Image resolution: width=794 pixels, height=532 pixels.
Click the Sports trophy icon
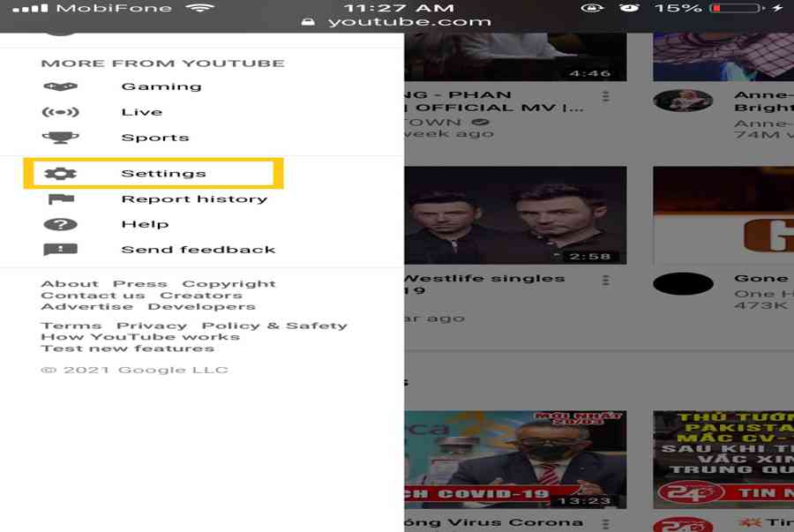(x=60, y=137)
